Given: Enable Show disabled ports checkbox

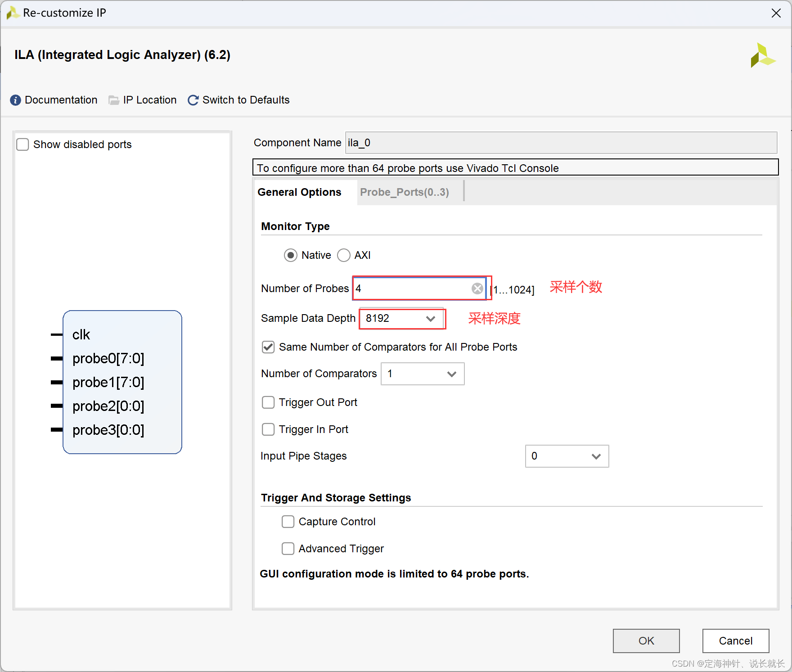Looking at the screenshot, I should tap(22, 144).
